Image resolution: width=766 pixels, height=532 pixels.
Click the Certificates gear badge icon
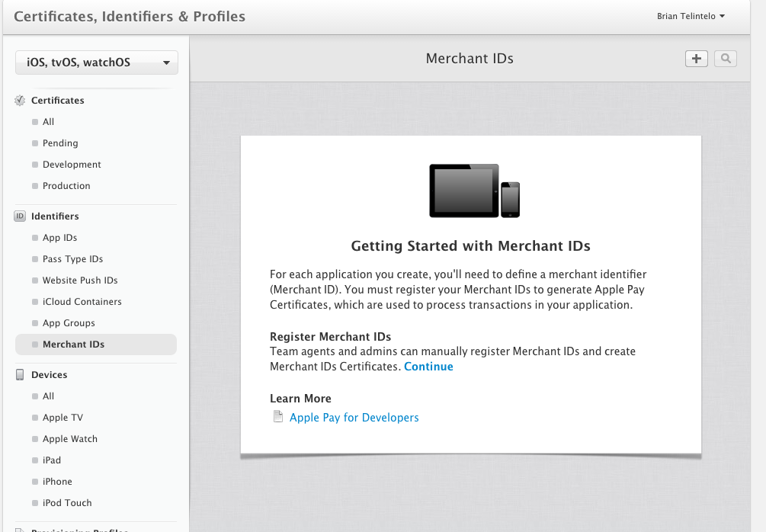click(x=20, y=100)
